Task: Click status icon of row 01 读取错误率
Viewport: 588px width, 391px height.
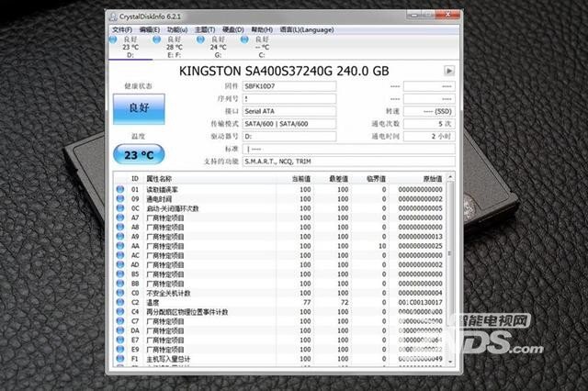Action: pos(120,189)
